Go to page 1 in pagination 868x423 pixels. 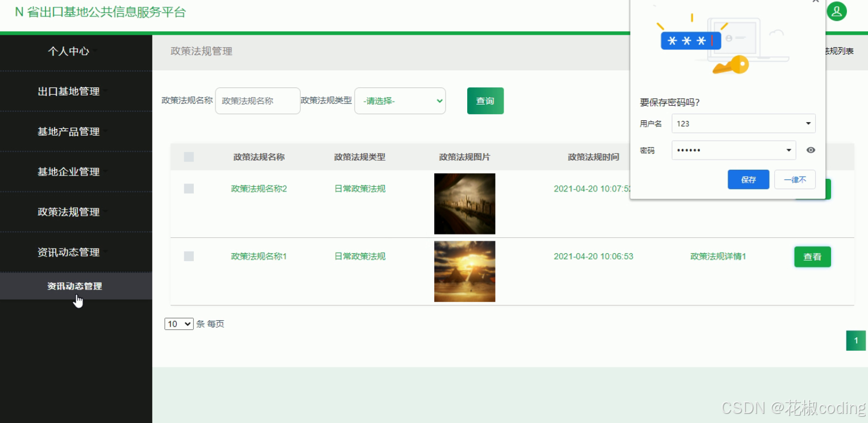point(856,341)
